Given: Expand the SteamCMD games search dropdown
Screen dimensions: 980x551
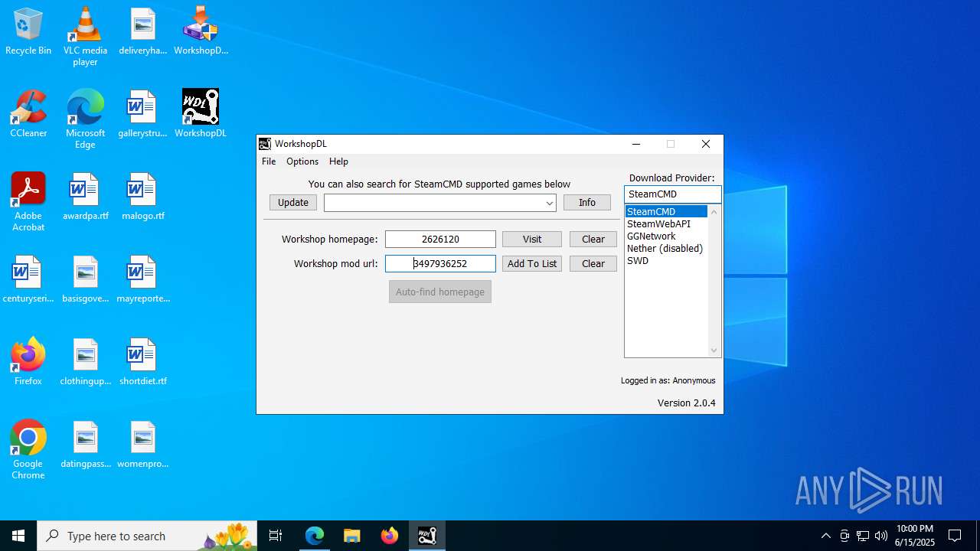Looking at the screenshot, I should [550, 203].
